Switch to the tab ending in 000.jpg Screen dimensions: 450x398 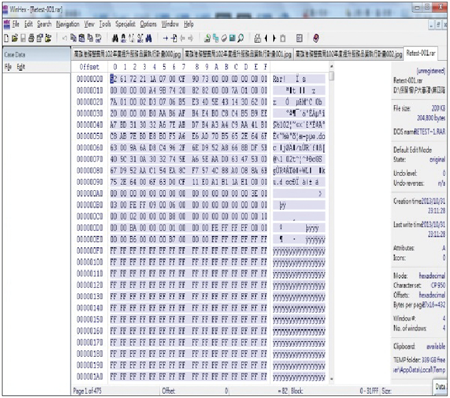click(127, 54)
